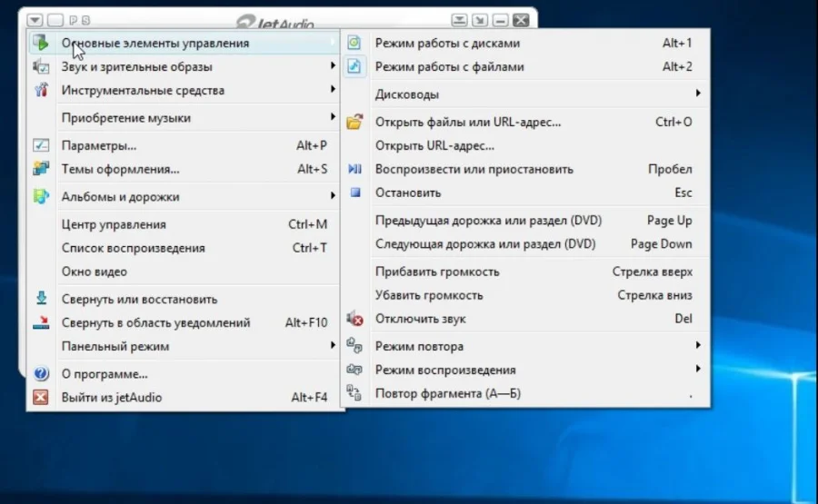Click the small S button in jetAudio title bar

tap(86, 20)
